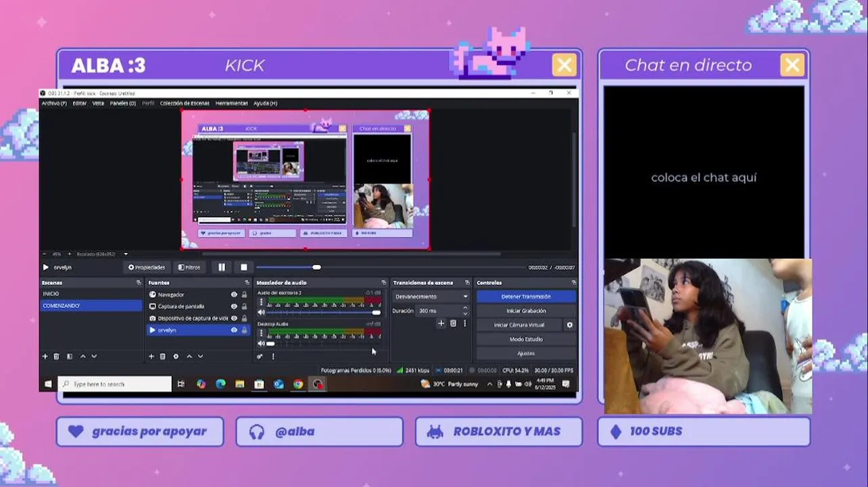Toggle visibility eye of Captura de pantalla source
Image resolution: width=868 pixels, height=487 pixels.
(234, 306)
